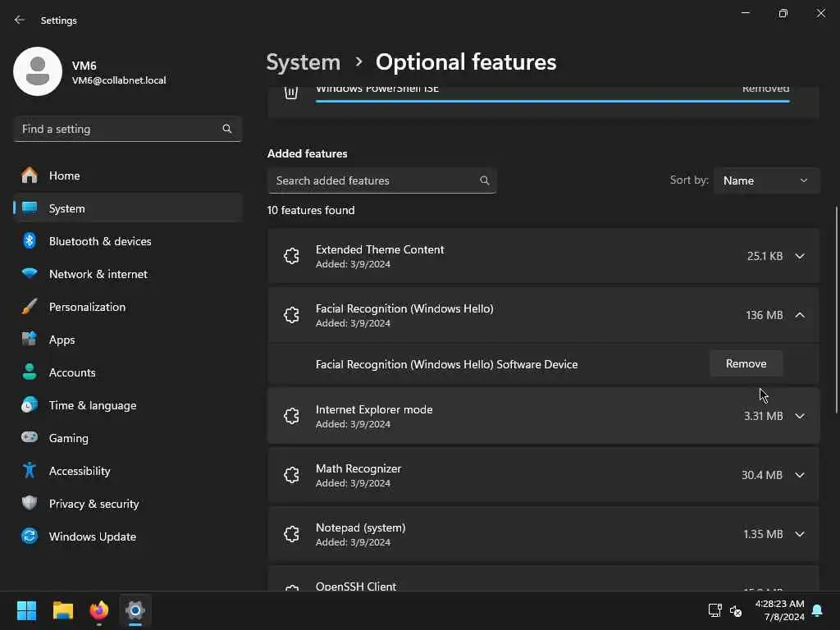Image resolution: width=840 pixels, height=630 pixels.
Task: Click the Search added features field
Action: [x=374, y=180]
